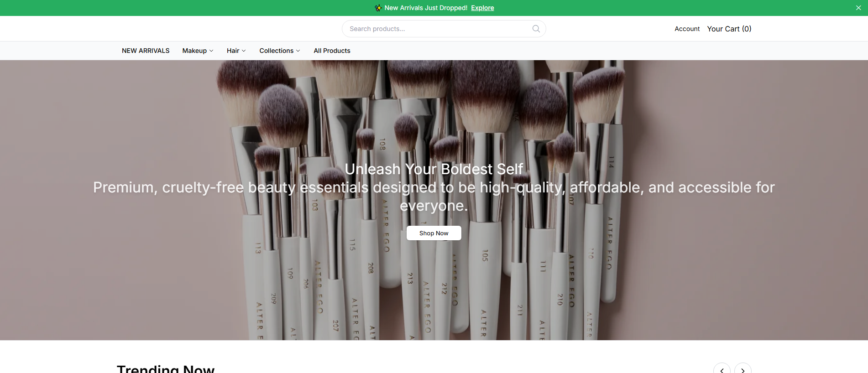Viewport: 868px width, 373px height.
Task: Click the Unleash Your Boldest Self heading
Action: click(434, 169)
